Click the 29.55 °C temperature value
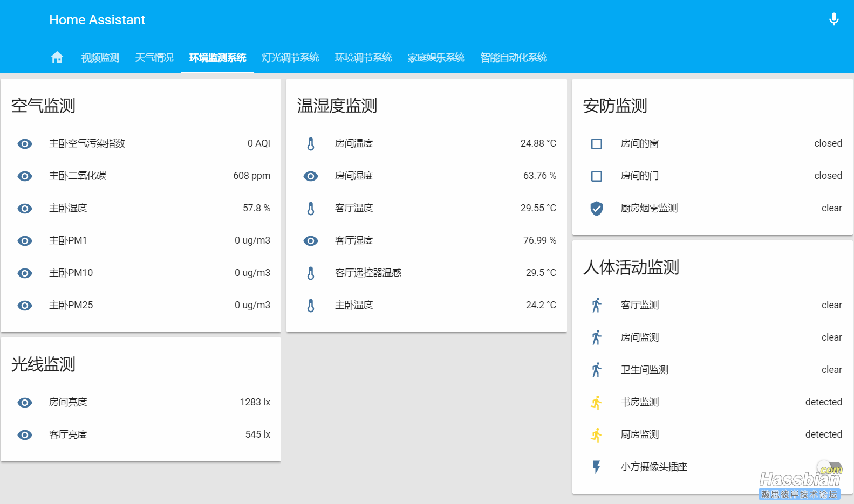The width and height of the screenshot is (854, 504). 538,208
